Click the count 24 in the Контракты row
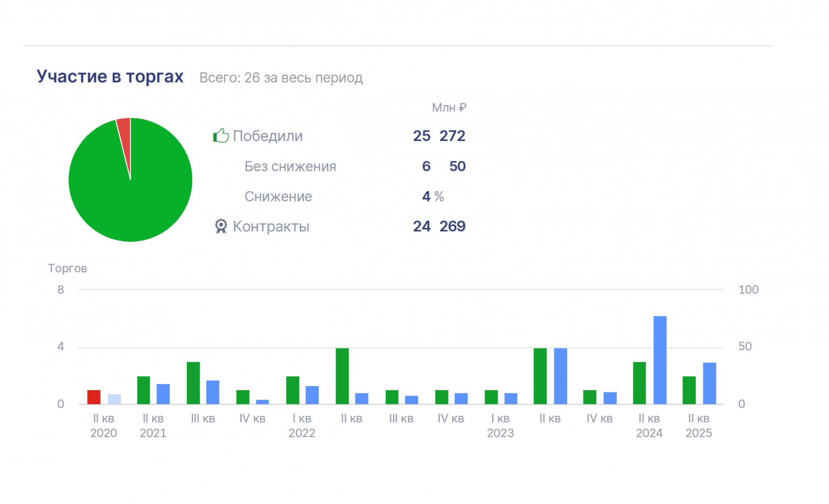Screen dimensions: 829x504 coord(422,227)
